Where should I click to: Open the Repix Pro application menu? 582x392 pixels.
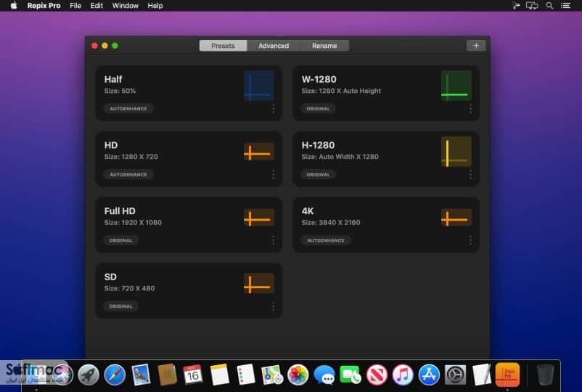[x=44, y=6]
